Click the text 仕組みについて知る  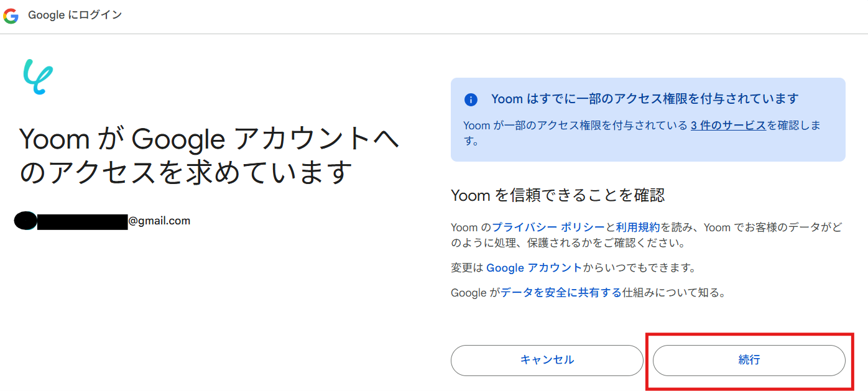(673, 292)
